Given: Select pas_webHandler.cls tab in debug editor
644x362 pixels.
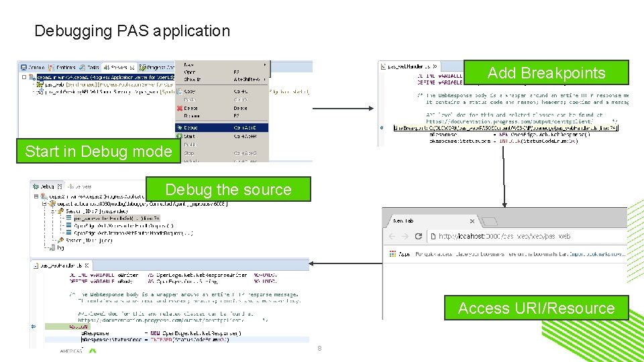Looking at the screenshot, I should [x=61, y=265].
